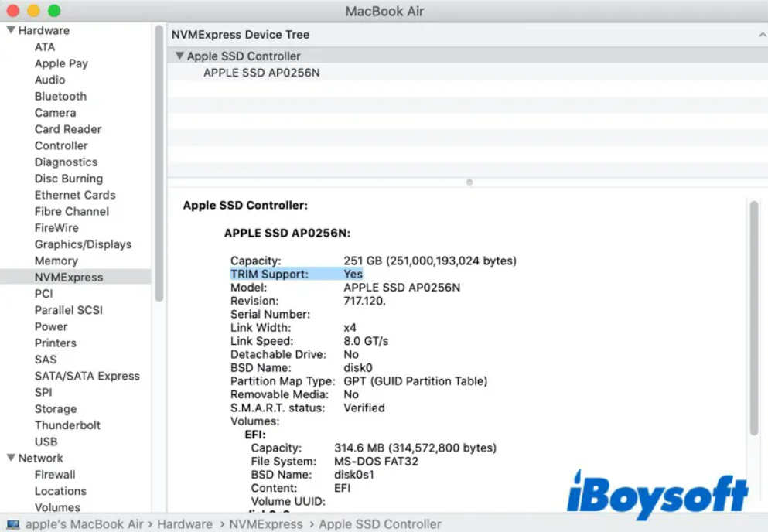The width and height of the screenshot is (768, 532).
Task: Select Printers in the sidebar
Action: (56, 343)
